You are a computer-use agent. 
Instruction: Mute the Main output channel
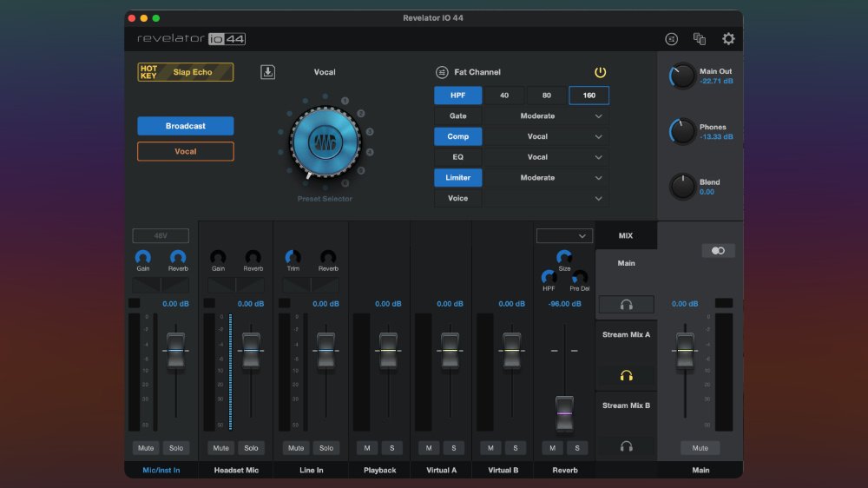point(700,447)
